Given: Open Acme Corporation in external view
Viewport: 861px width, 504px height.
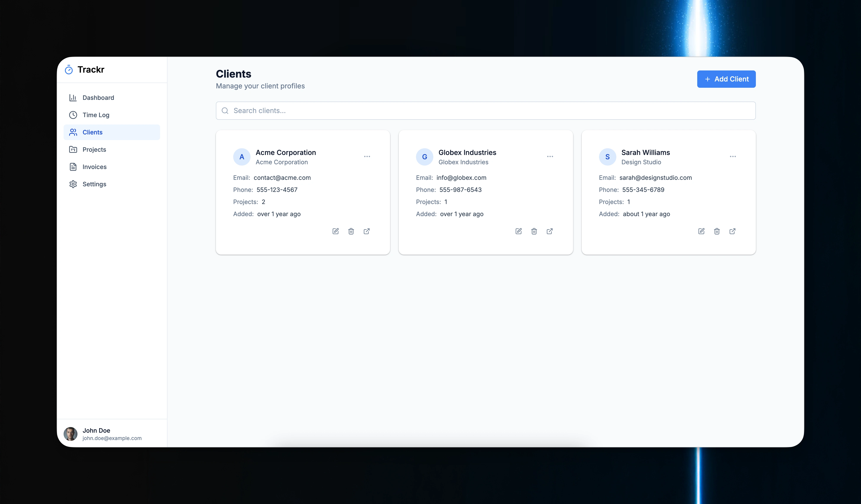Looking at the screenshot, I should 367,231.
